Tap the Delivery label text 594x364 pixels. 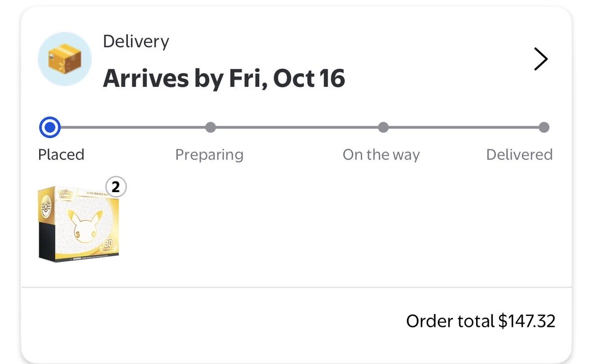(136, 41)
